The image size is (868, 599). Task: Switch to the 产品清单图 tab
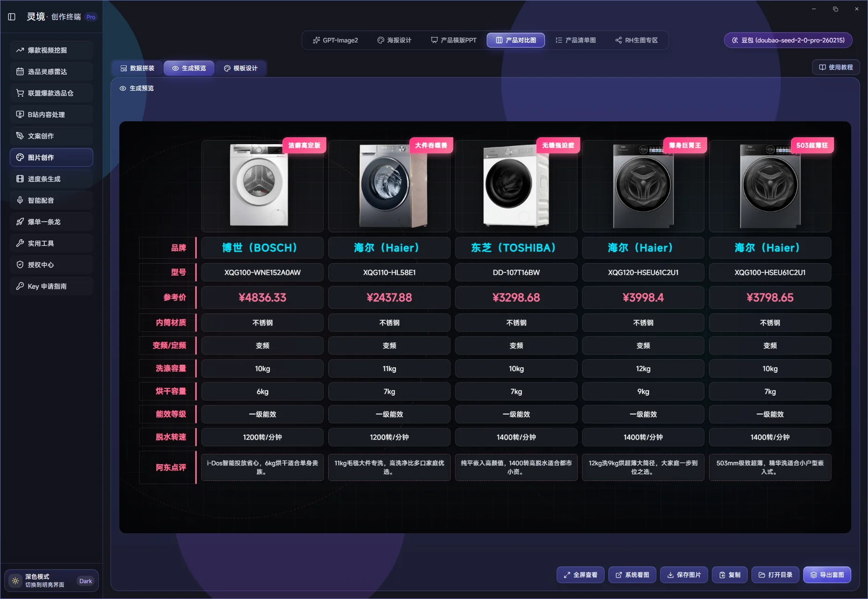[x=576, y=40]
